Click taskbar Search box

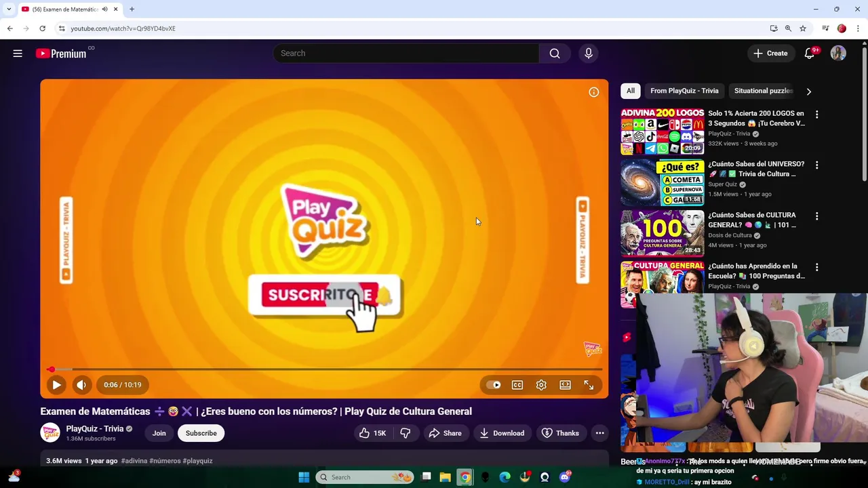[365, 477]
